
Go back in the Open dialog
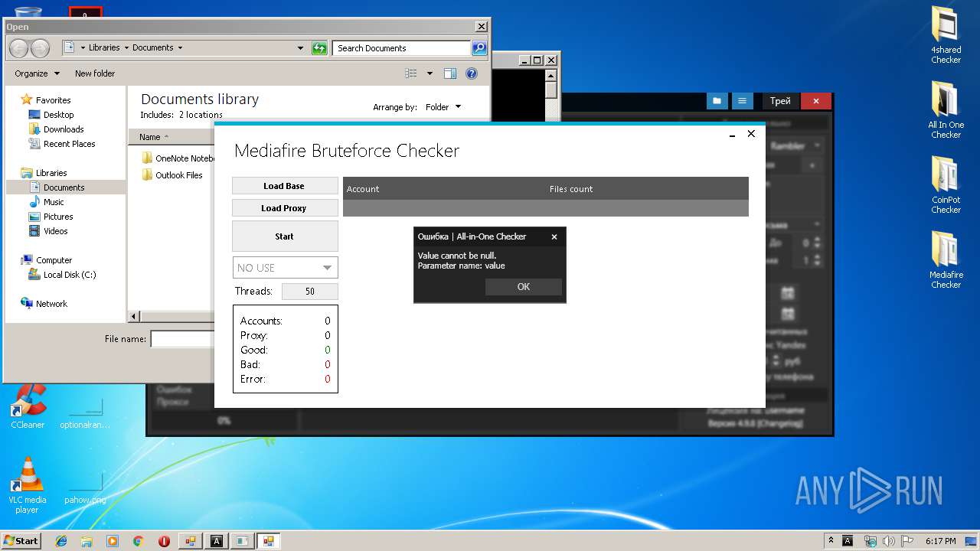point(19,48)
